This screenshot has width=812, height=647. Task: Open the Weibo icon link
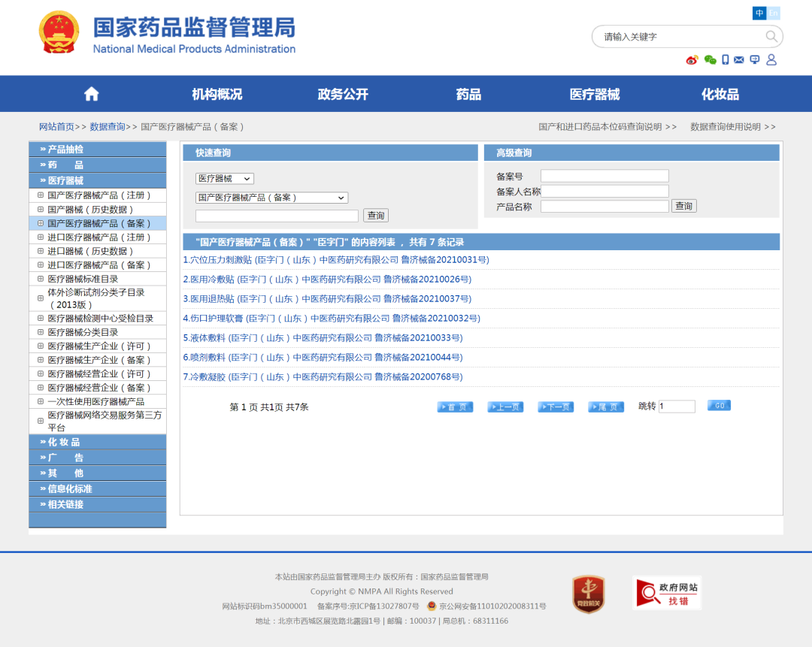pyautogui.click(x=692, y=60)
